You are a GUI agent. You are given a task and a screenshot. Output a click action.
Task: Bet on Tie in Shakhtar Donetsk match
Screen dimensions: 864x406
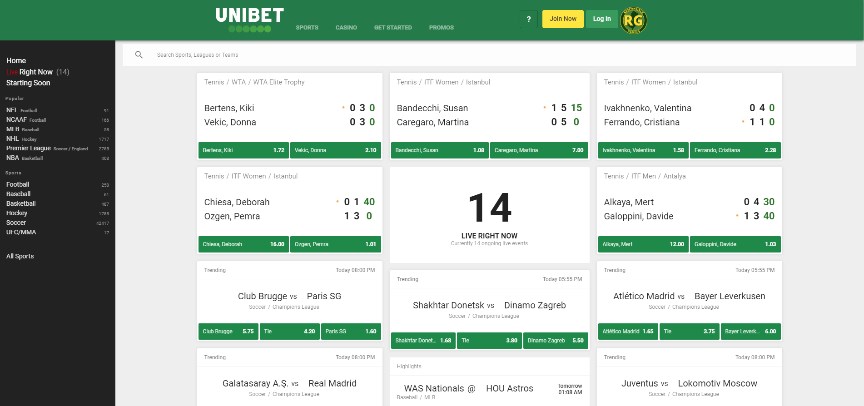pos(489,340)
